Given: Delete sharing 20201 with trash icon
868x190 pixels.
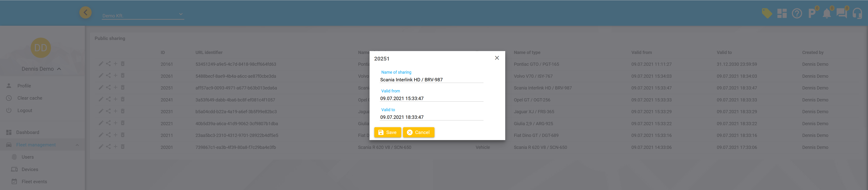Looking at the screenshot, I should point(123,147).
